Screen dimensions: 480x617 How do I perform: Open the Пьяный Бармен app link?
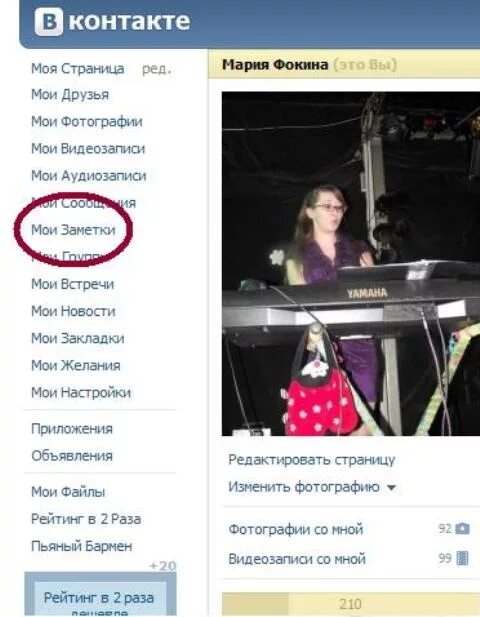coord(82,546)
